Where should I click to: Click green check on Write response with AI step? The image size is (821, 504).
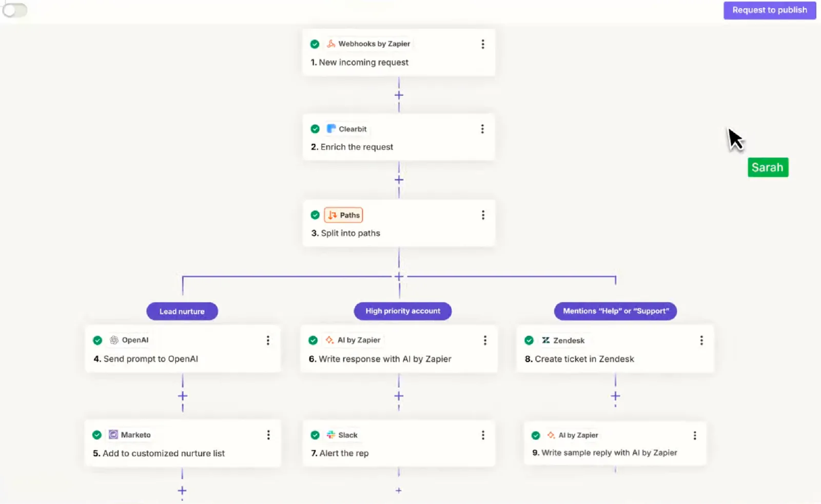[x=313, y=340]
